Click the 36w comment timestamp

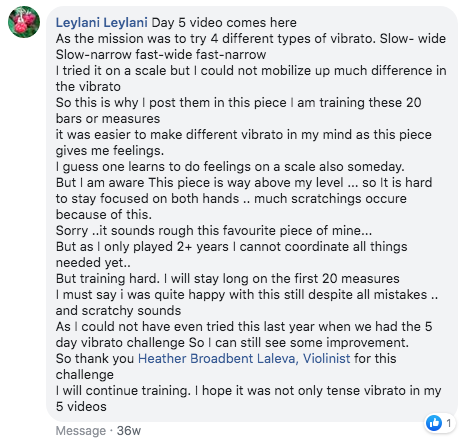coord(129,431)
